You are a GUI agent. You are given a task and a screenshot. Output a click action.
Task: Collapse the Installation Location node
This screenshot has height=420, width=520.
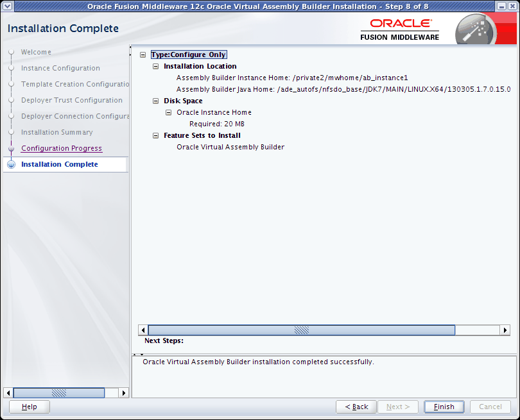(x=155, y=67)
